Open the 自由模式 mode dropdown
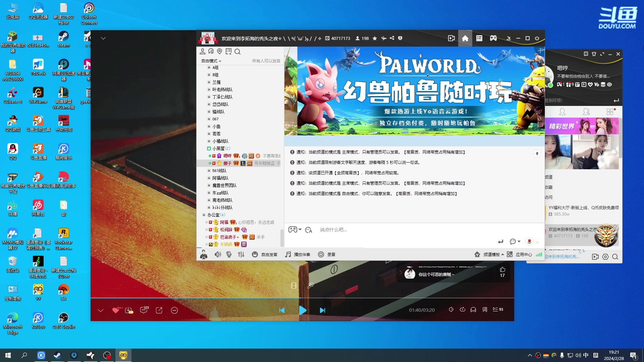The height and width of the screenshot is (362, 644). [210, 61]
